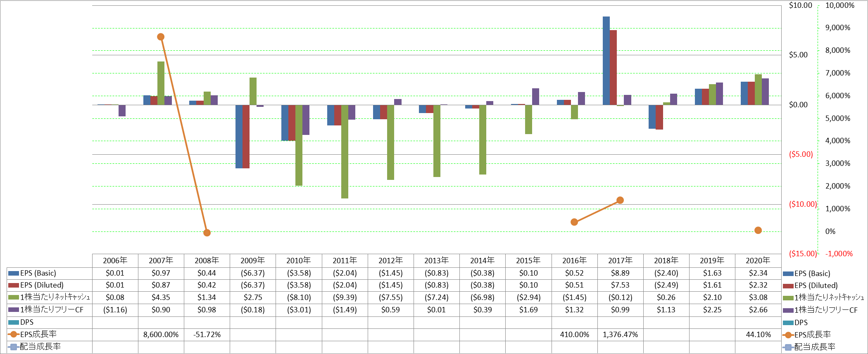Click the green 2011 net cash bar
The height and width of the screenshot is (354, 868).
[x=345, y=151]
